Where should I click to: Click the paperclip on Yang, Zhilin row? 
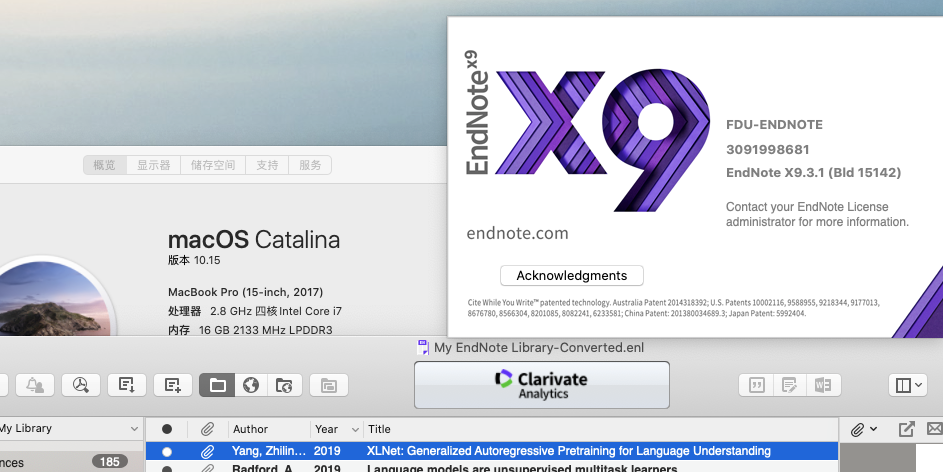pos(207,451)
